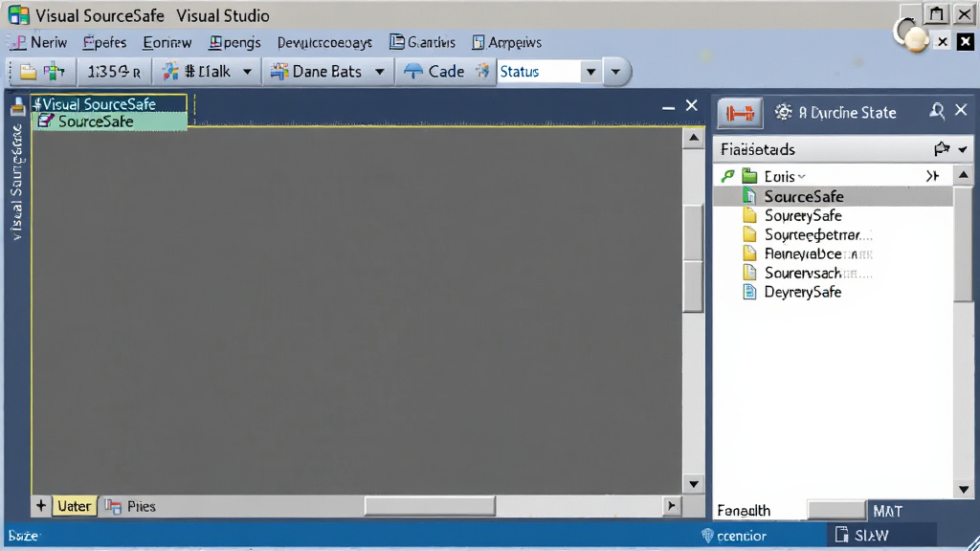Click the 1359 toolbar button
This screenshot has width=980, height=551.
114,72
